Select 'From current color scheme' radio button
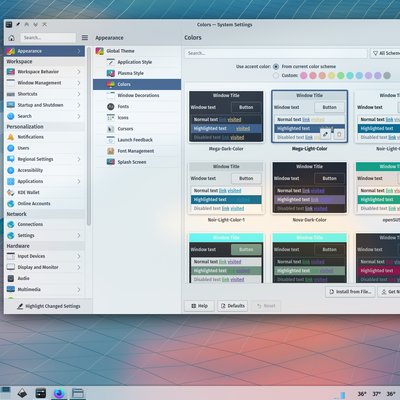400x400 pixels. [x=276, y=67]
